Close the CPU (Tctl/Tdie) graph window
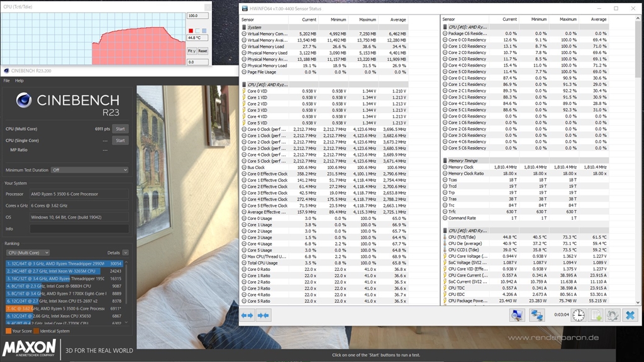Image resolution: width=644 pixels, height=362 pixels. (x=208, y=7)
